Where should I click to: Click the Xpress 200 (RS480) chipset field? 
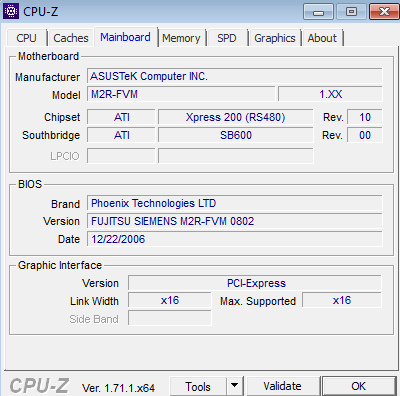click(x=236, y=117)
